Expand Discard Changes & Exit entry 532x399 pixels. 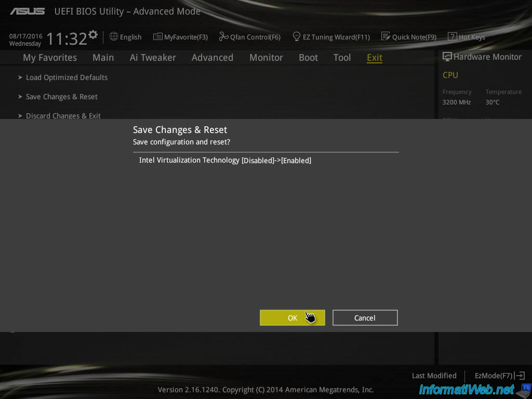pos(63,115)
